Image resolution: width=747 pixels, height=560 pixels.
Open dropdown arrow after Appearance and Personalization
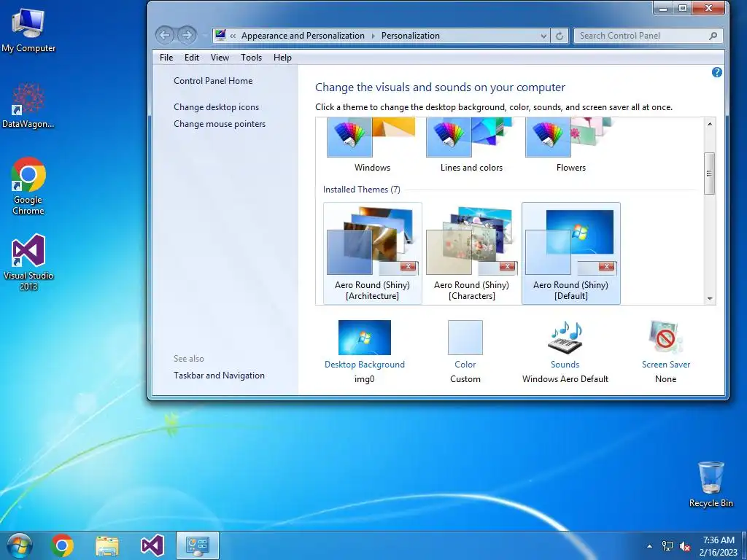click(x=373, y=36)
